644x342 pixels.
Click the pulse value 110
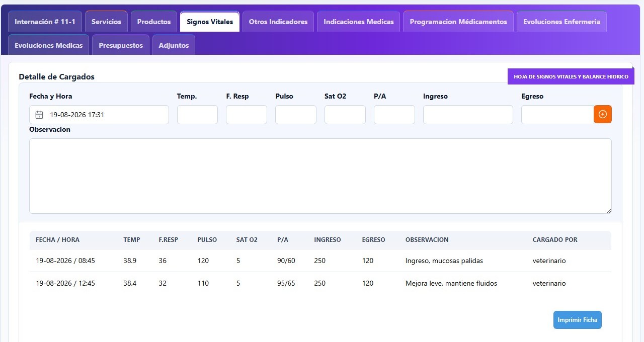[203, 283]
